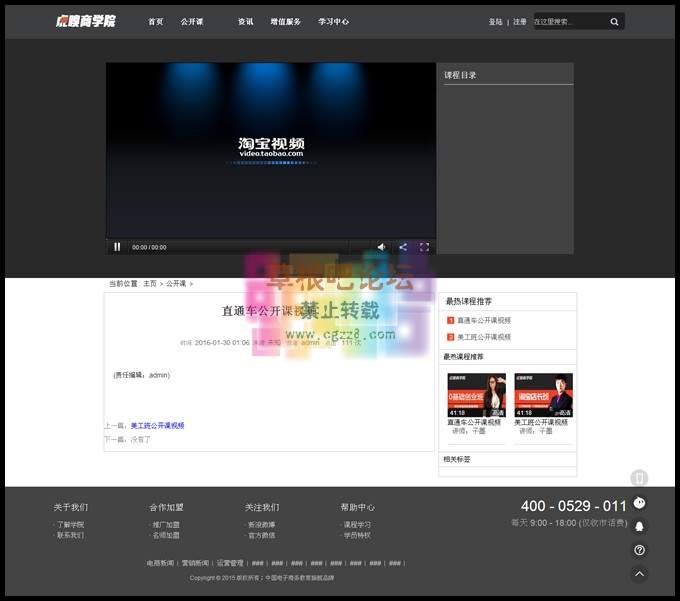The image size is (680, 601).
Task: Click footer link 营销新闻
Action: [195, 563]
